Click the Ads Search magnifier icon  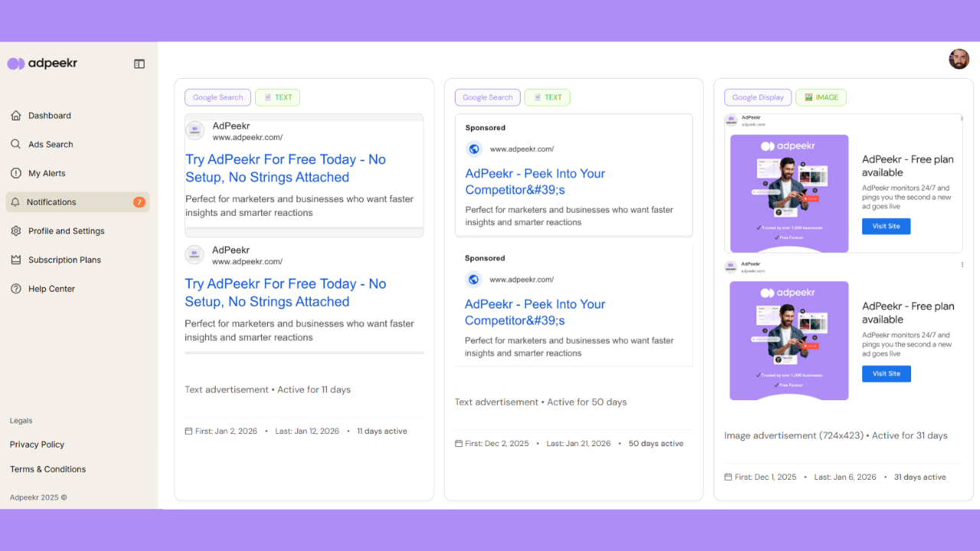(15, 144)
